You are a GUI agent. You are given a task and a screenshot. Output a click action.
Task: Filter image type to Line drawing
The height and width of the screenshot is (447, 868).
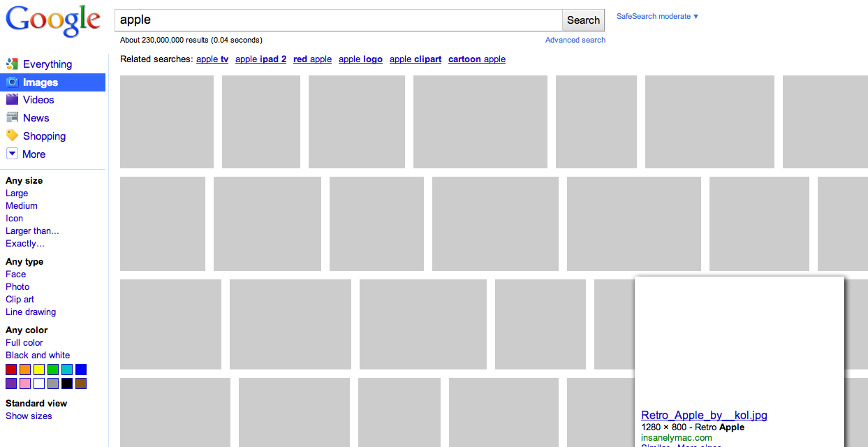pyautogui.click(x=31, y=312)
